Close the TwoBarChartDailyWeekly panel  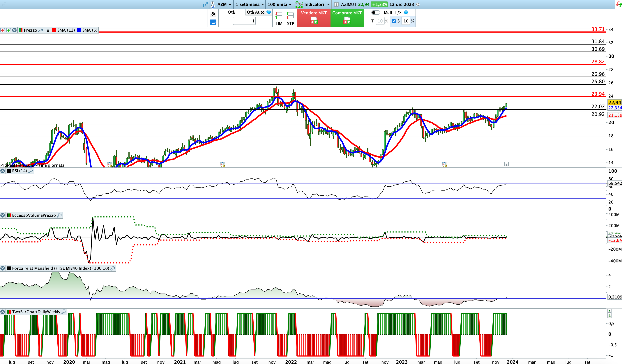[2, 312]
